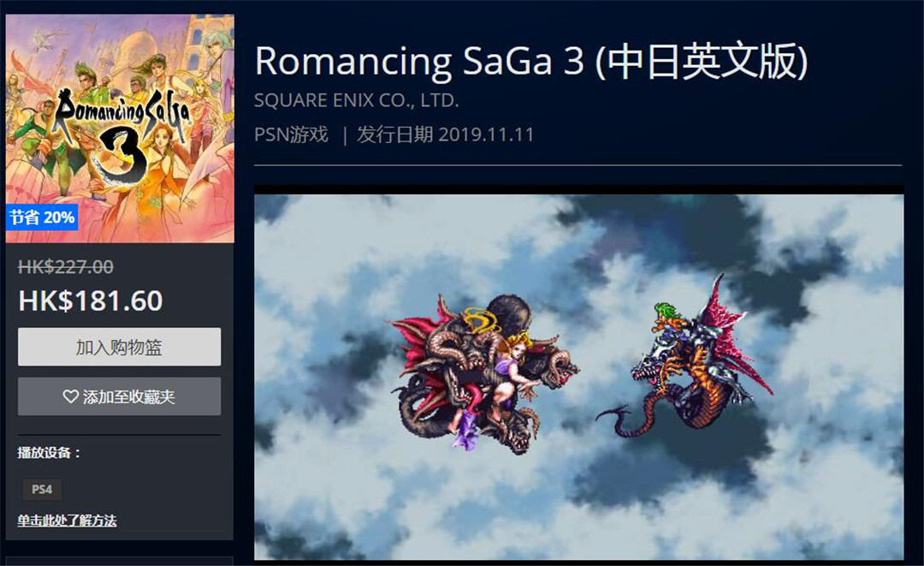The image size is (924, 566).
Task: Click the HK$181.60 sale price
Action: 91,301
